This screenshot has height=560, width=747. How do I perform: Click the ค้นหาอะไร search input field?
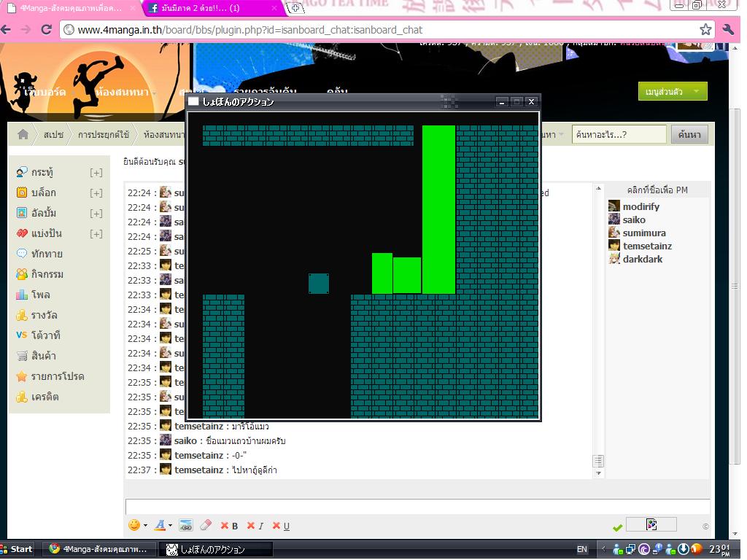coord(619,135)
